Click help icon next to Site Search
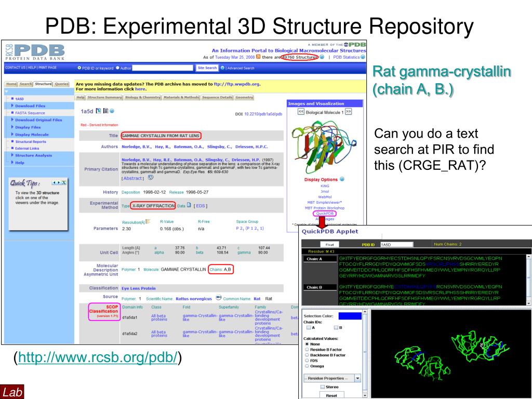Image resolution: width=532 pixels, height=399 pixels. click(222, 68)
